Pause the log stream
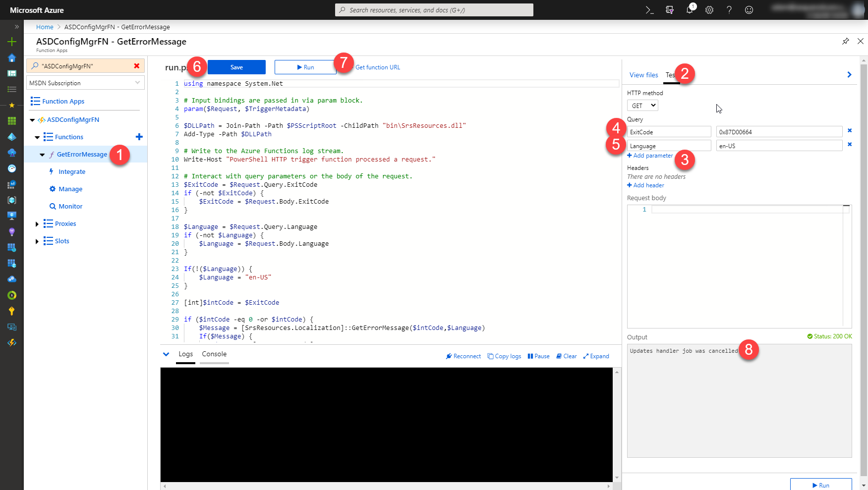 pos(539,356)
